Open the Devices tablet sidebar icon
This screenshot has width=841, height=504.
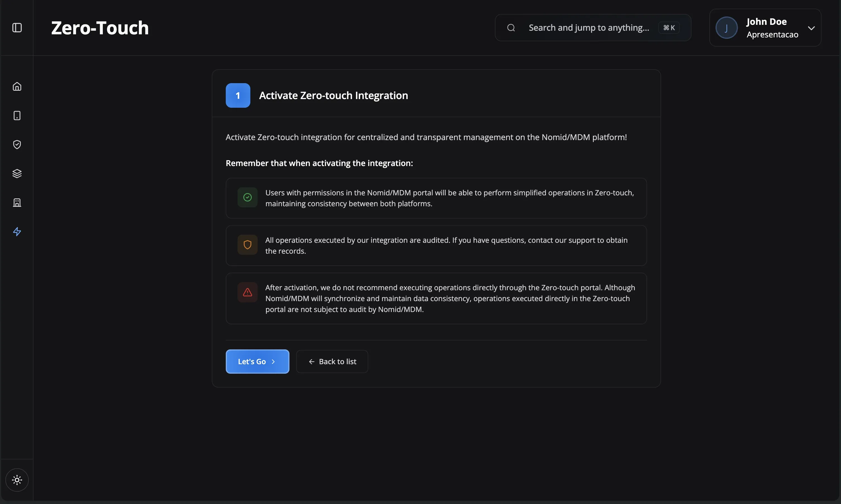pos(17,116)
